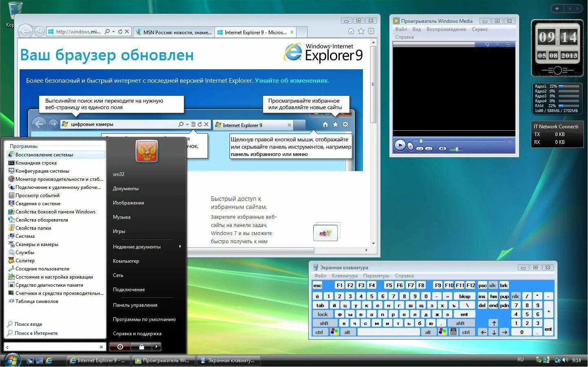Click the Узнайте об изменениях link
Image resolution: width=588 pixels, height=367 pixels.
tap(292, 81)
